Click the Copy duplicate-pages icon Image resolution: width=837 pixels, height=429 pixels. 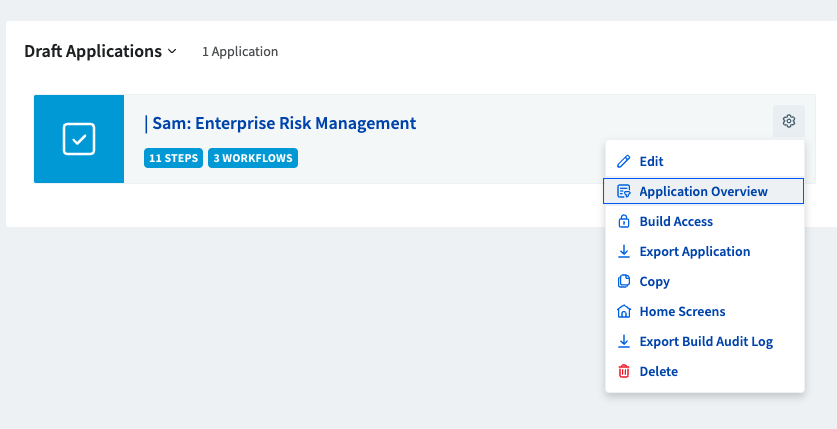tap(623, 281)
